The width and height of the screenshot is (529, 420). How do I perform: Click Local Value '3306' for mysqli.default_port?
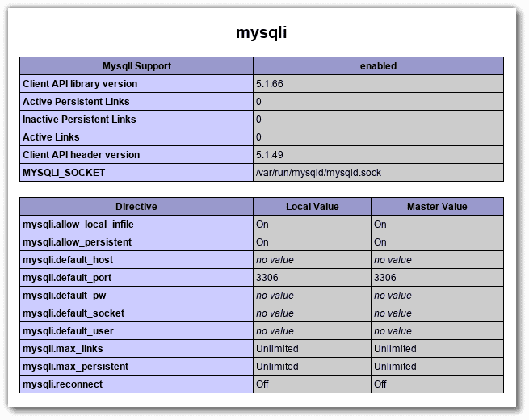click(x=267, y=278)
